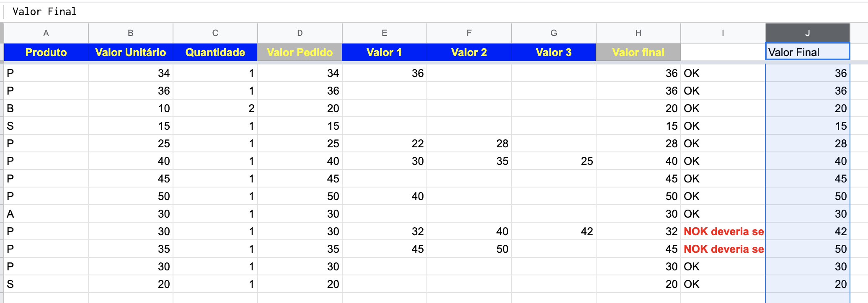868x303 pixels.
Task: Click the Valor 3 header cell
Action: [x=554, y=52]
